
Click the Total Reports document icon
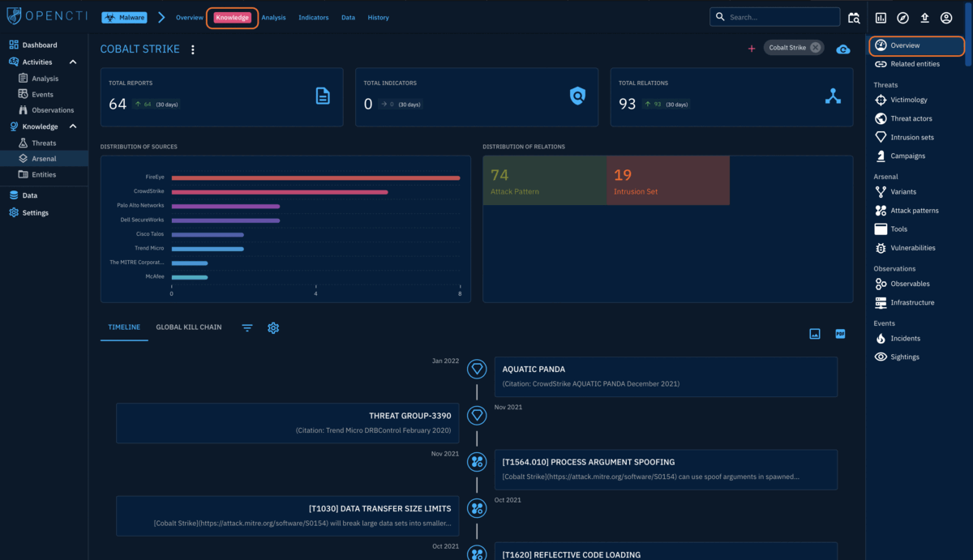point(323,96)
